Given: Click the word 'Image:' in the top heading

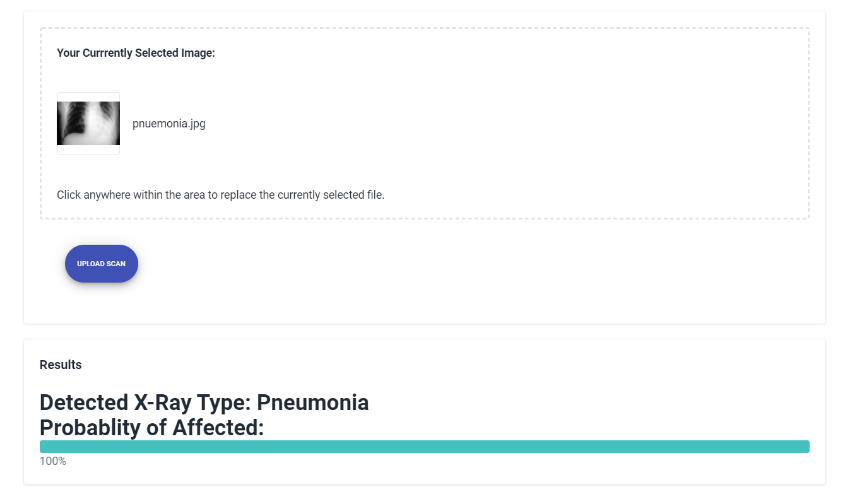Looking at the screenshot, I should point(198,53).
